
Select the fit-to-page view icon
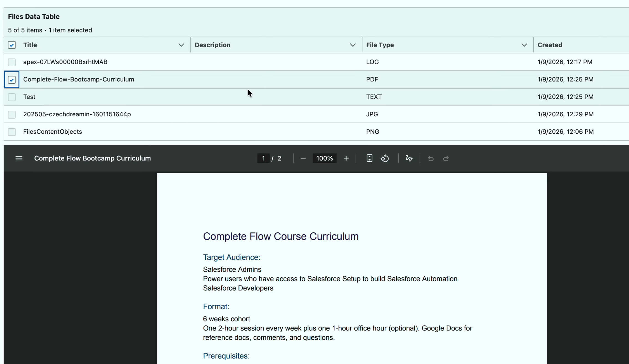pyautogui.click(x=369, y=158)
